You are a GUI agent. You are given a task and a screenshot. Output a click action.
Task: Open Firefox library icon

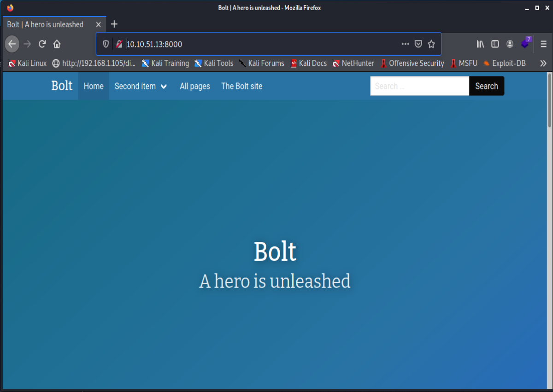click(481, 44)
